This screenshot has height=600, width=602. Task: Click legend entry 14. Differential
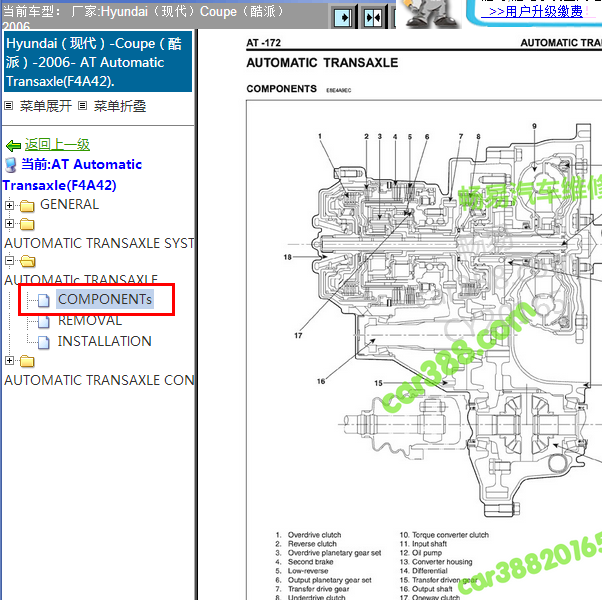pyautogui.click(x=423, y=571)
